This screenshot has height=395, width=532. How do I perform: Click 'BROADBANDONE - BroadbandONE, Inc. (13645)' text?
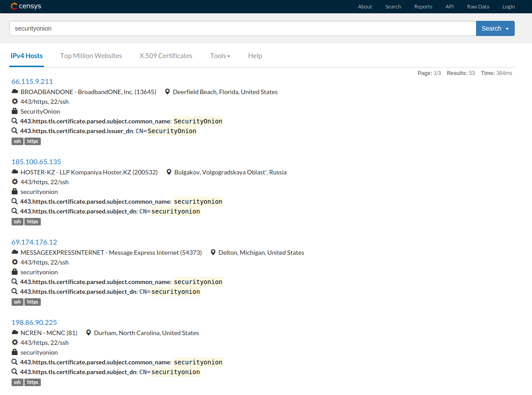point(88,92)
